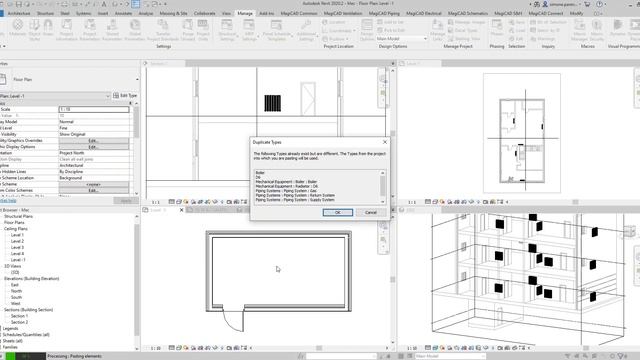Select the North elevation in browser

16,291
